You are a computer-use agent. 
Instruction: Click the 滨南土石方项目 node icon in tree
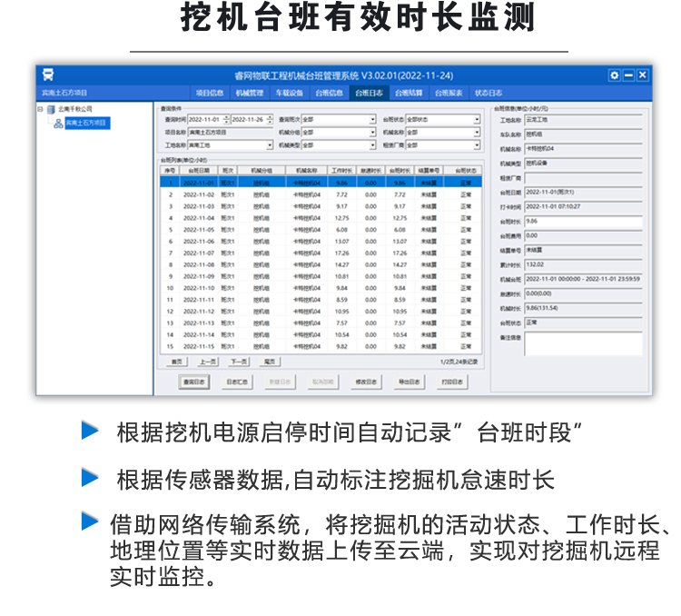(58, 121)
